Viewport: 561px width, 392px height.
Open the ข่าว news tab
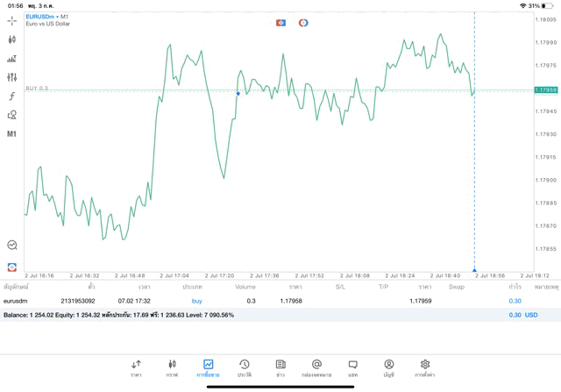coord(280,367)
